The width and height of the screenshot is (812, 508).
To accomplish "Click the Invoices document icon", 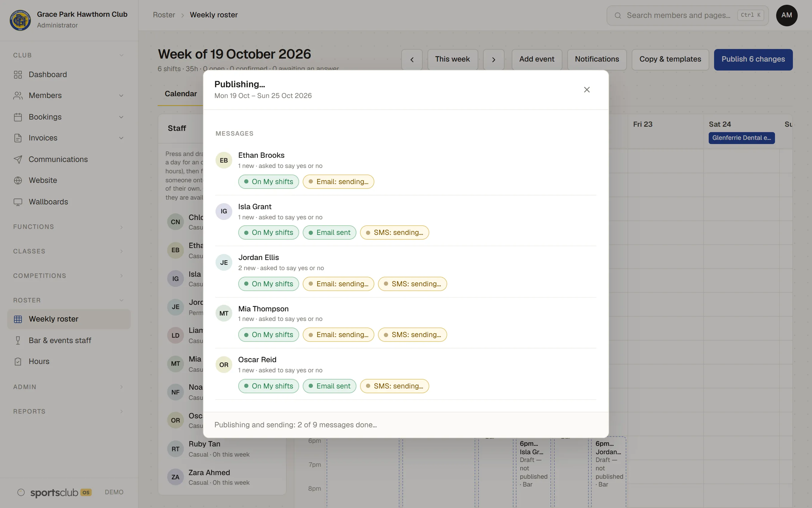I will (18, 138).
